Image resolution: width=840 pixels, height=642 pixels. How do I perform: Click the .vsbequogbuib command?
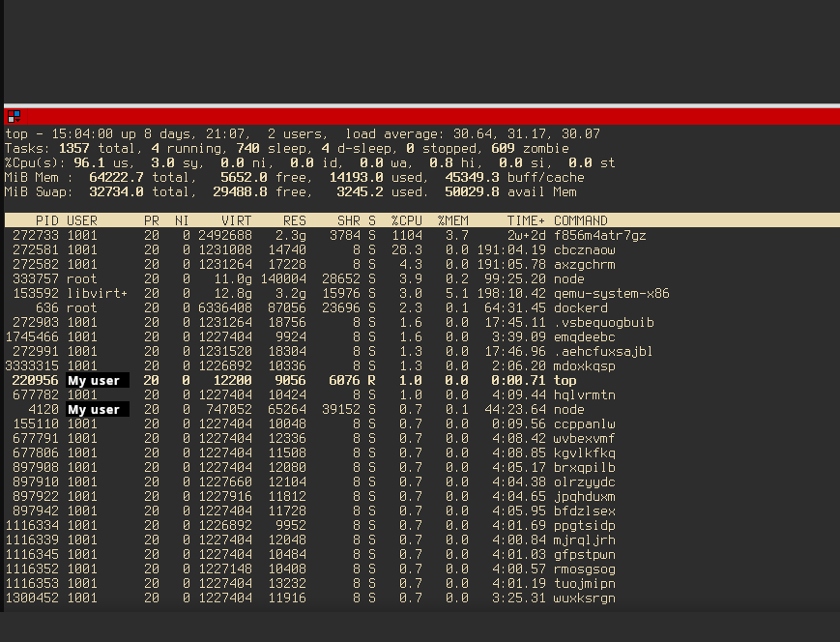point(604,322)
